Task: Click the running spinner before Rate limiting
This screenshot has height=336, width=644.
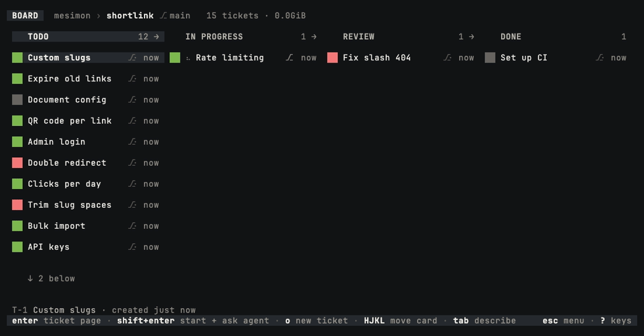Action: 188,59
